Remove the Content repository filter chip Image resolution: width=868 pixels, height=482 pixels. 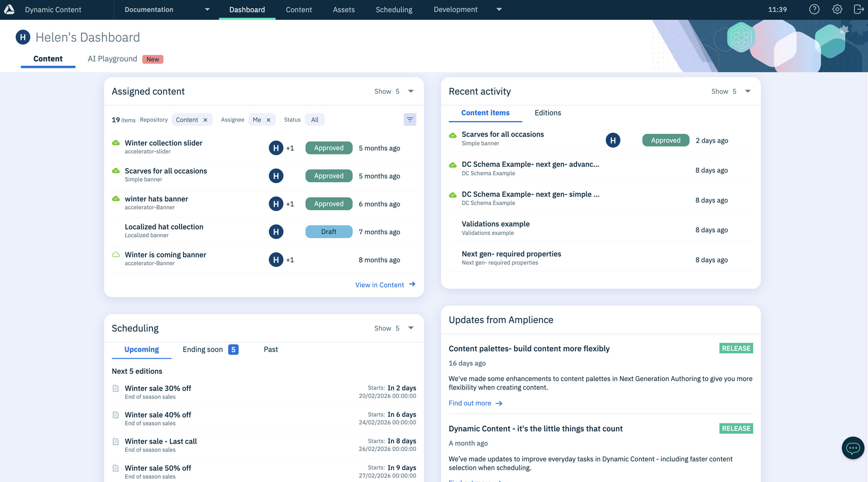point(206,120)
